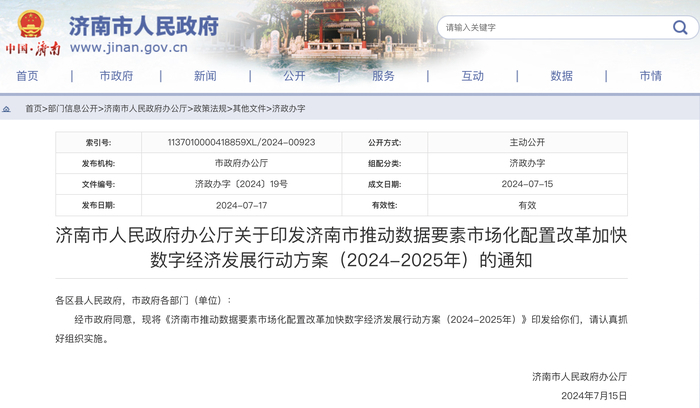Screen dimensions: 700x408
Task: Click the 中国·济南 calligraphy logo
Action: [33, 48]
